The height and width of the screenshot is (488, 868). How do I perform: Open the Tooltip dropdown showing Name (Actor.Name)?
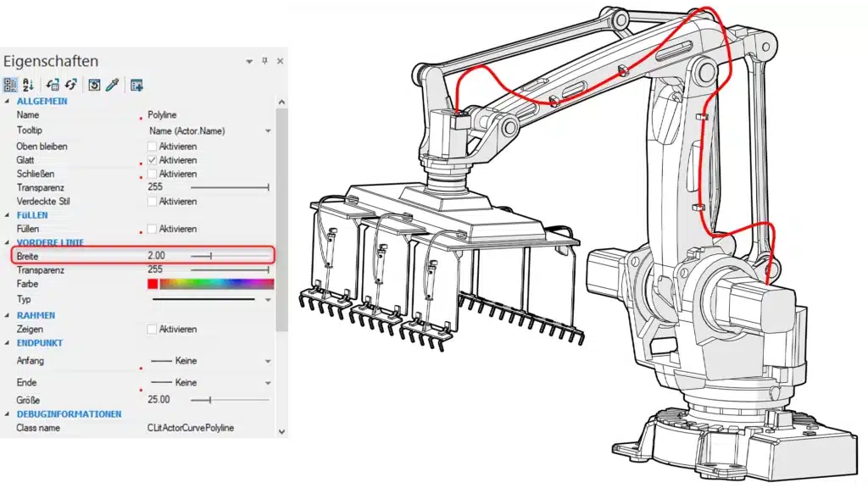[268, 131]
